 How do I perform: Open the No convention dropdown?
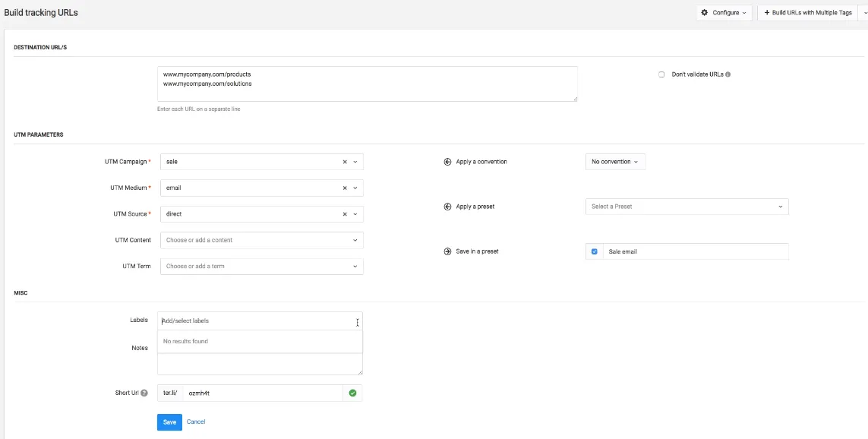[x=614, y=161]
